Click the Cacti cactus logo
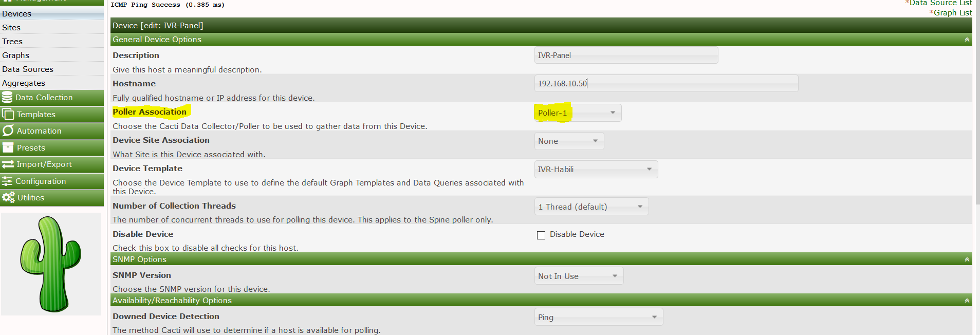The height and width of the screenshot is (335, 980). click(x=51, y=264)
